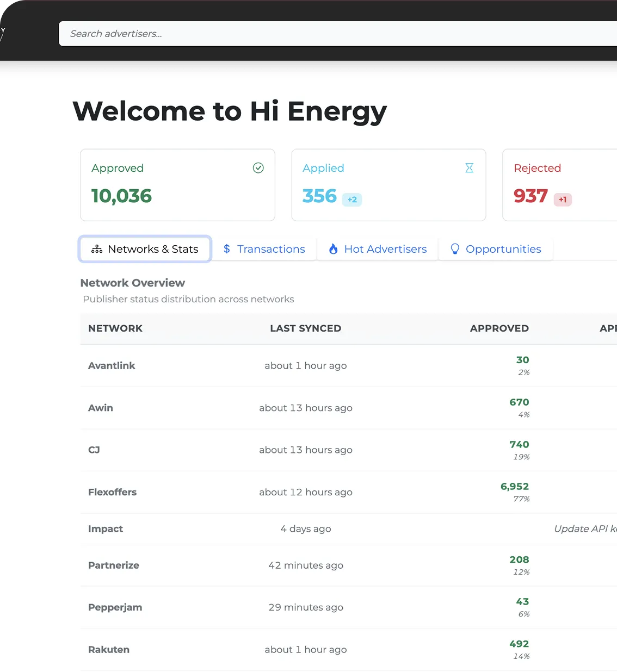Image resolution: width=617 pixels, height=672 pixels.
Task: Select the Opportunities tab
Action: tap(496, 249)
